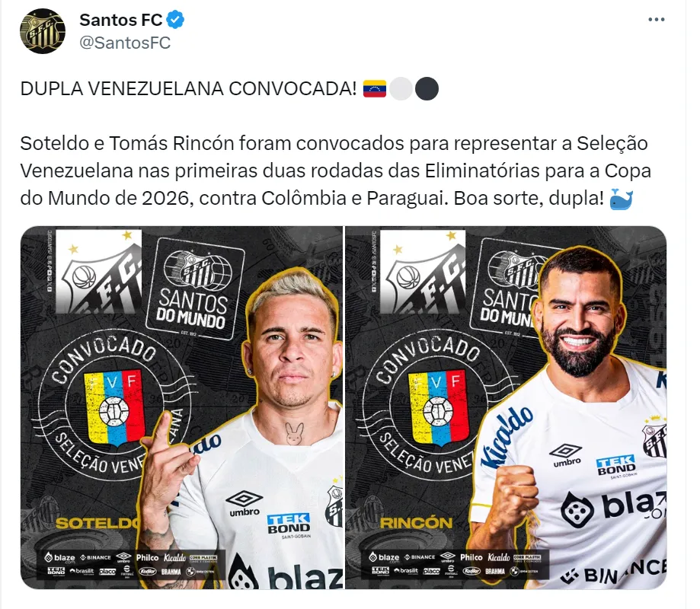This screenshot has height=609, width=700.
Task: Open the tweet's three-dot more options menu
Action: pos(656,20)
